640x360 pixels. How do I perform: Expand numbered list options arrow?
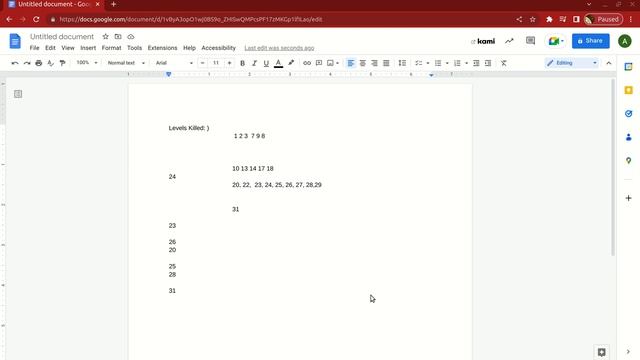tap(467, 63)
